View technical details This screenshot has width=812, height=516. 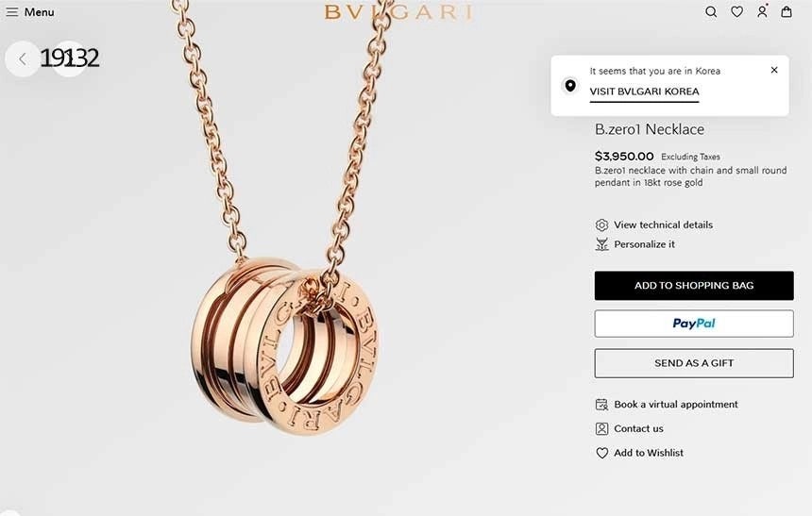(663, 225)
